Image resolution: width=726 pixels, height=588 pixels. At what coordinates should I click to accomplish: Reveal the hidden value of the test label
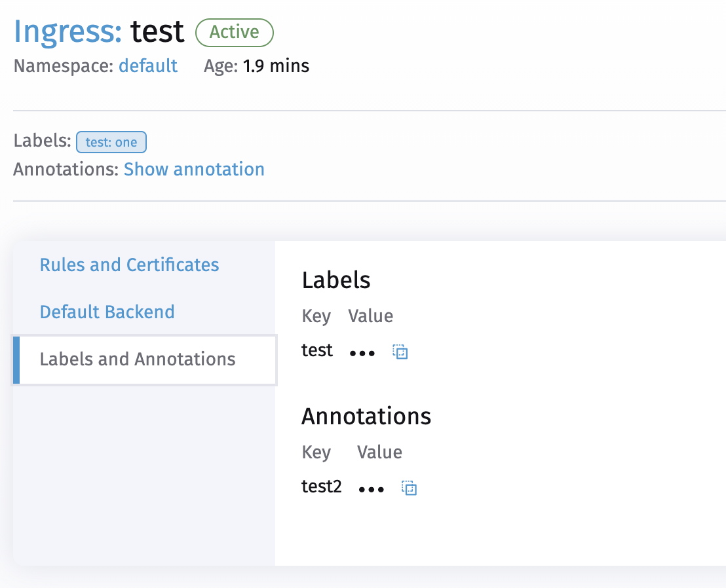pyautogui.click(x=361, y=352)
